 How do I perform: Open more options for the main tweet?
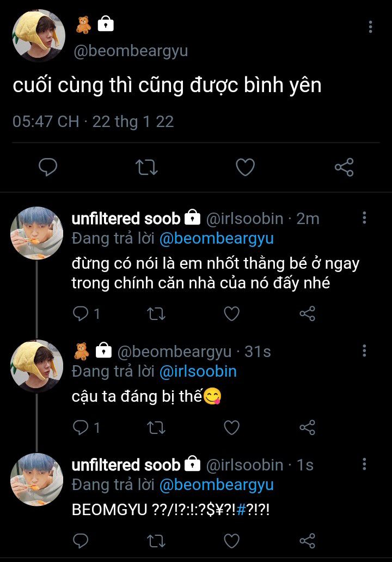(371, 27)
